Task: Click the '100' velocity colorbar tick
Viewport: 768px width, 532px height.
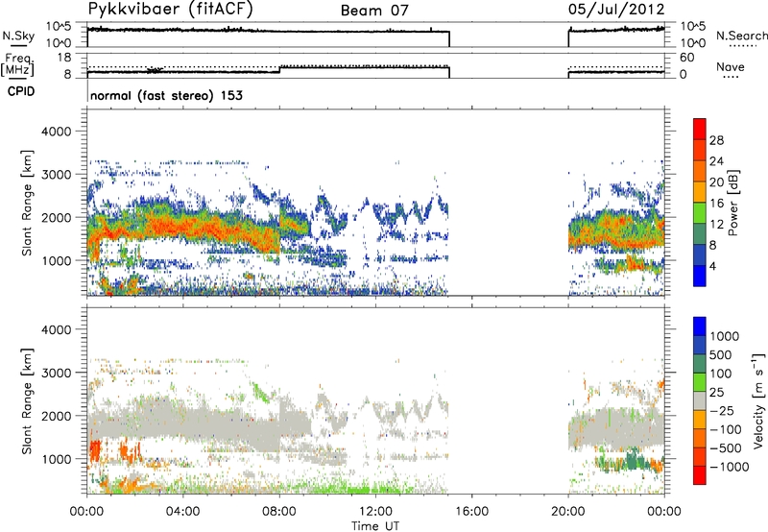Action: point(721,374)
